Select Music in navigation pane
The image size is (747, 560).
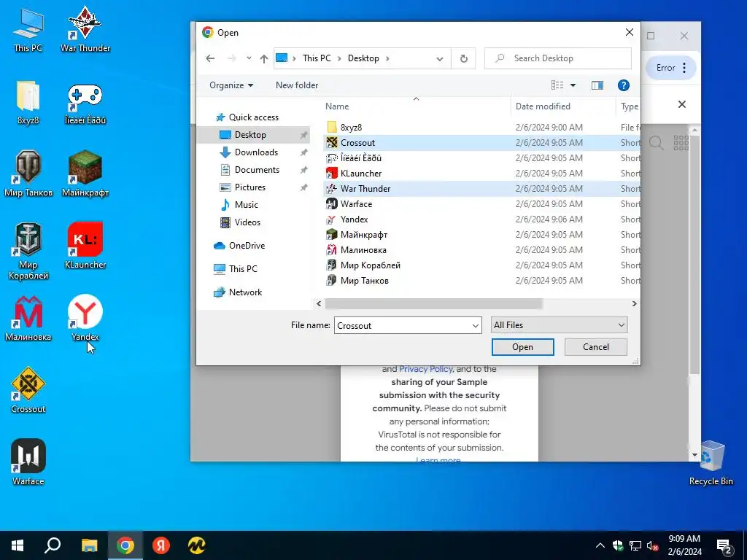pos(246,205)
